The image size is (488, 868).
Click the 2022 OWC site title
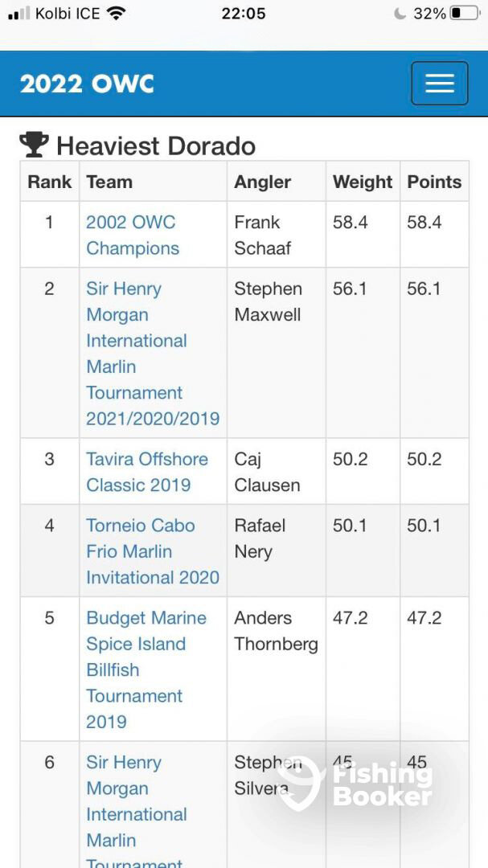tap(87, 84)
